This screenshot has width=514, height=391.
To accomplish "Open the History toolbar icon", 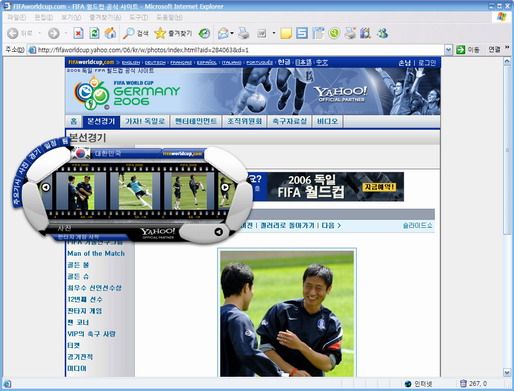I will 204,33.
